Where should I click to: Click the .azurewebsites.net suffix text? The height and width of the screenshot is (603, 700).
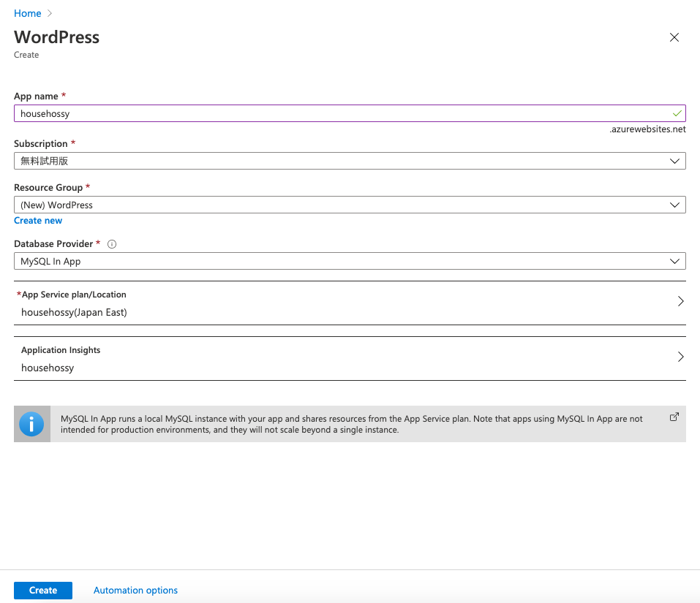coord(647,129)
